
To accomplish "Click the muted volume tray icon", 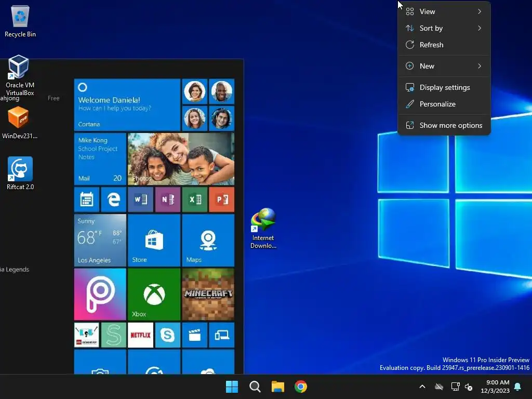I will pyautogui.click(x=469, y=387).
